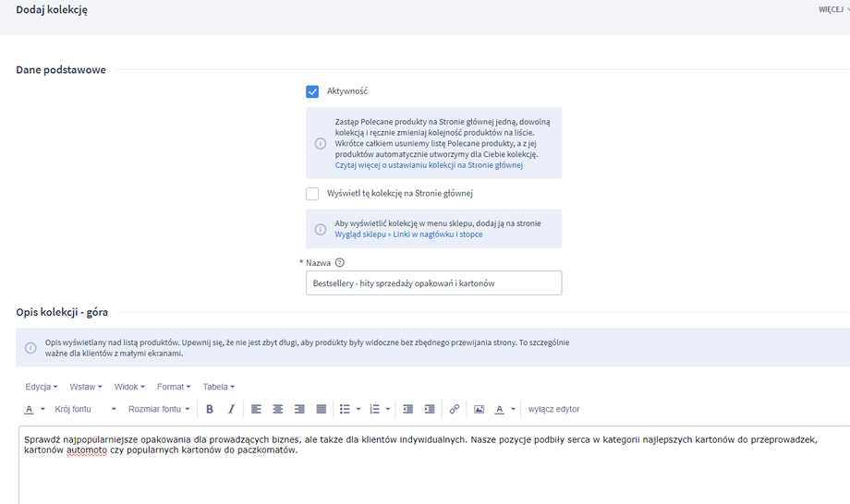Toggle bold formatting in editor
Image resolution: width=850 pixels, height=504 pixels.
[209, 409]
